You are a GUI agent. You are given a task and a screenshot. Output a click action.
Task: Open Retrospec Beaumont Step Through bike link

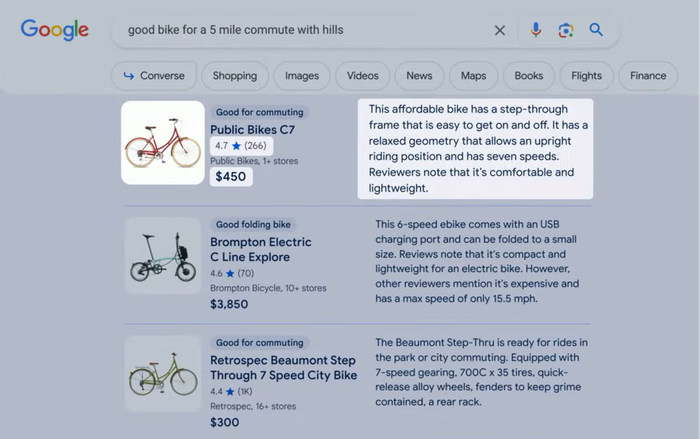click(283, 368)
